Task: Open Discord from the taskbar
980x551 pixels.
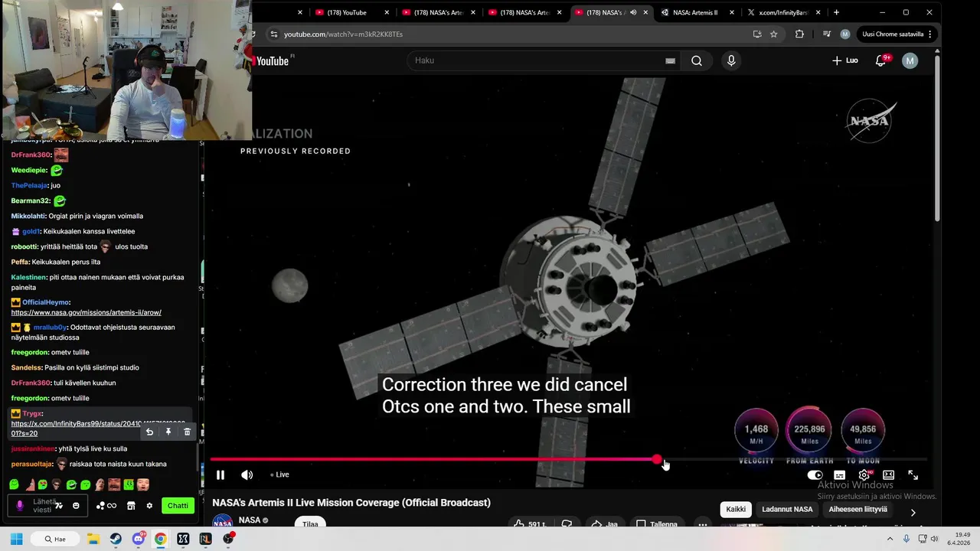Action: pyautogui.click(x=139, y=539)
